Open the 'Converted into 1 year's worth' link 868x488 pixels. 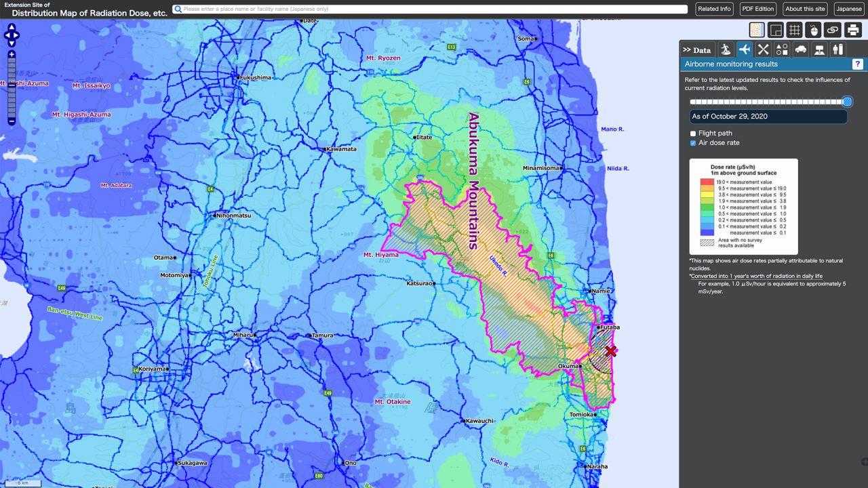(x=755, y=277)
